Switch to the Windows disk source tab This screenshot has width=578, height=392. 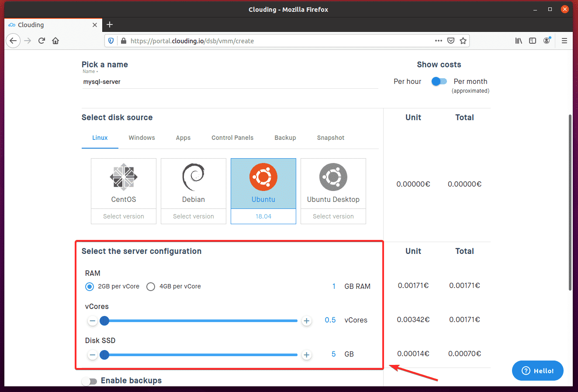pyautogui.click(x=142, y=138)
